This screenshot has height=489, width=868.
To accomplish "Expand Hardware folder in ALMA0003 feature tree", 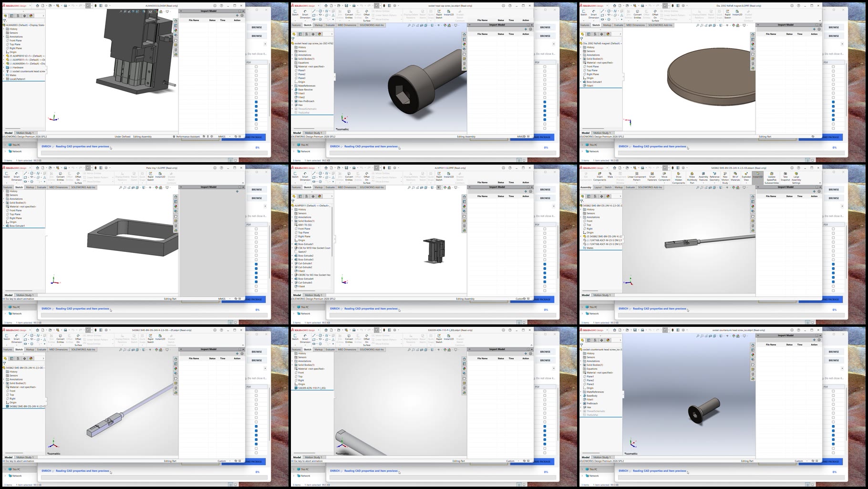I will coord(4,67).
